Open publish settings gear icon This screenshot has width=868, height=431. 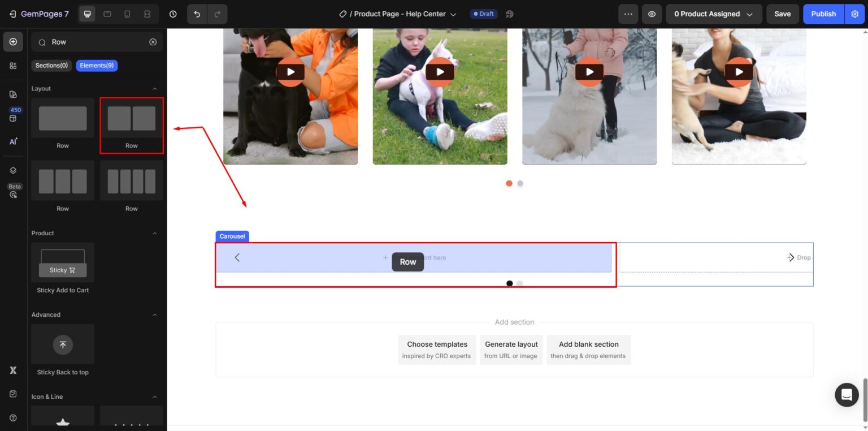(x=854, y=14)
